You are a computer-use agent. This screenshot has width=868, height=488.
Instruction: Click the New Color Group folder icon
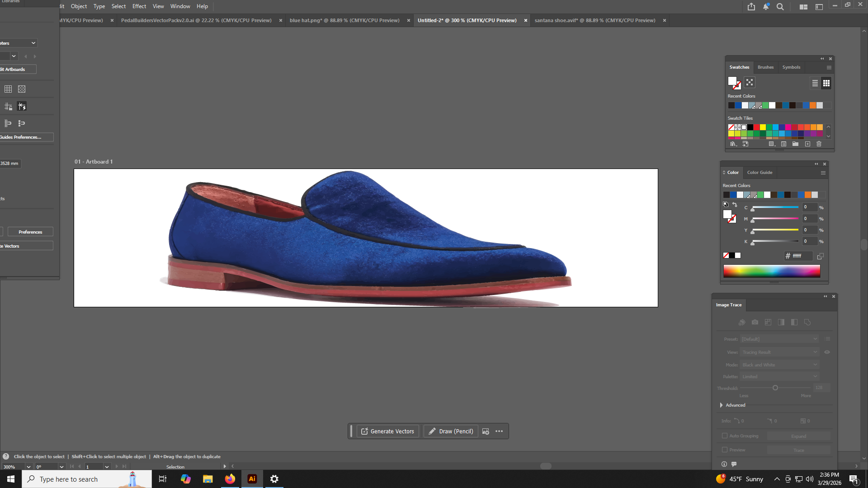pyautogui.click(x=795, y=144)
